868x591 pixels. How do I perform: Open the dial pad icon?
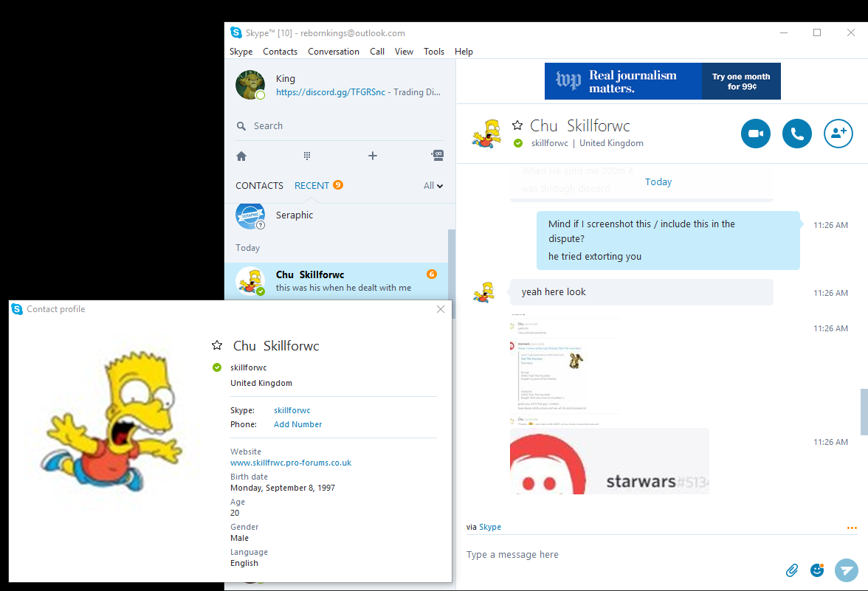pos(307,156)
